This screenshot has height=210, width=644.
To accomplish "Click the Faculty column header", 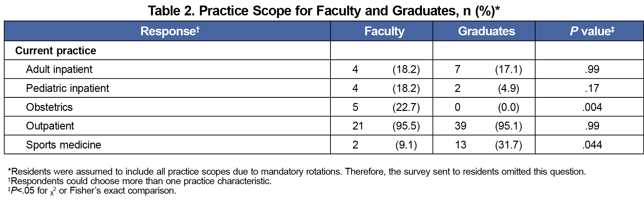I will coord(384,31).
